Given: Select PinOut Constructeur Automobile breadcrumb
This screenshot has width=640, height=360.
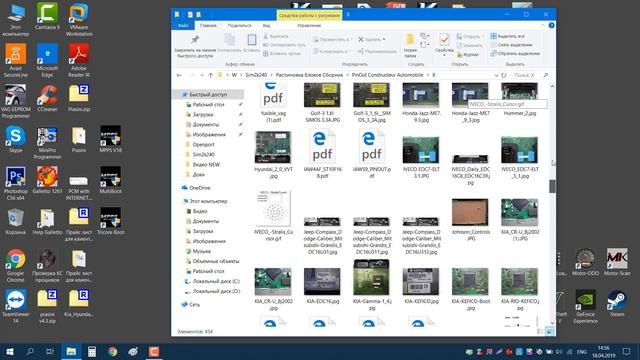Looking at the screenshot, I should tap(387, 75).
